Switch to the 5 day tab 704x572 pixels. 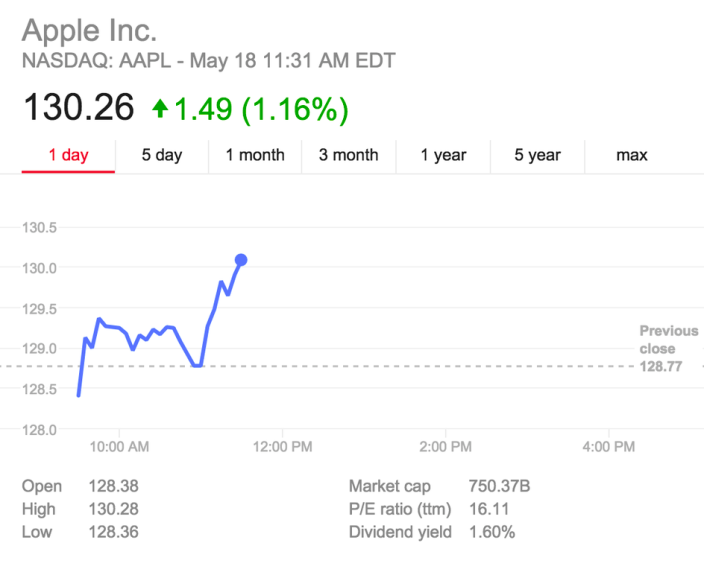161,155
